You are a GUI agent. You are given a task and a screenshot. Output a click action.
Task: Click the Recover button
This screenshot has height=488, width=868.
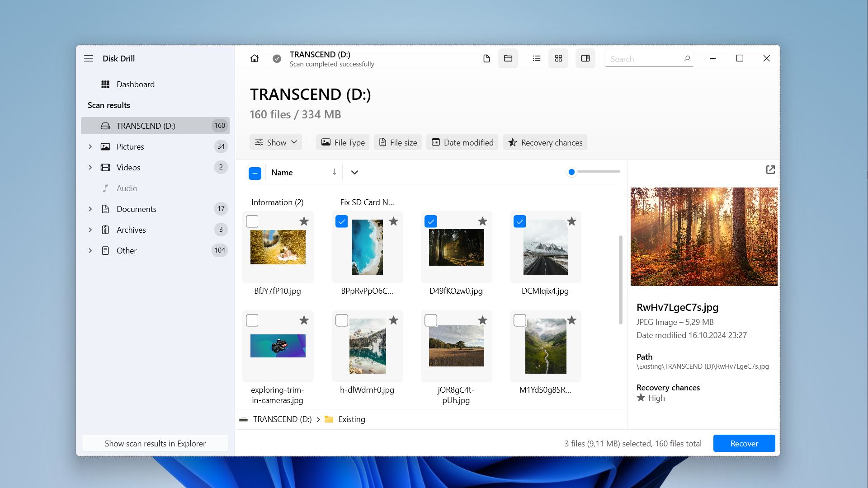744,443
